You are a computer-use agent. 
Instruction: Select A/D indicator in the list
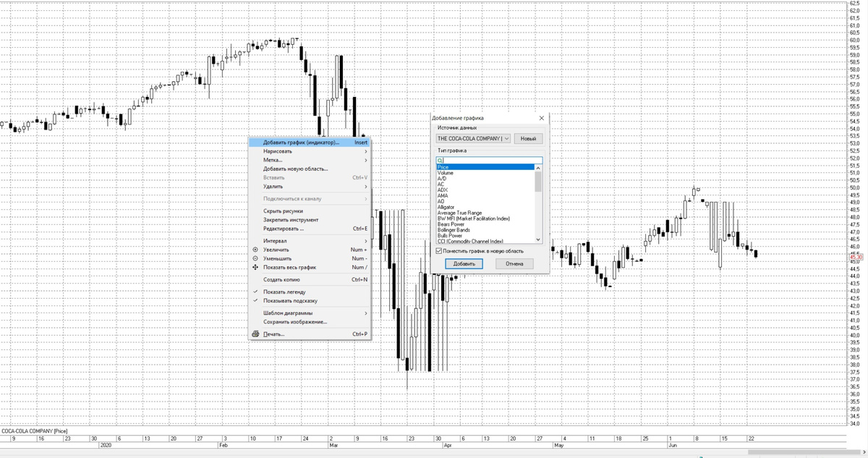pos(485,179)
